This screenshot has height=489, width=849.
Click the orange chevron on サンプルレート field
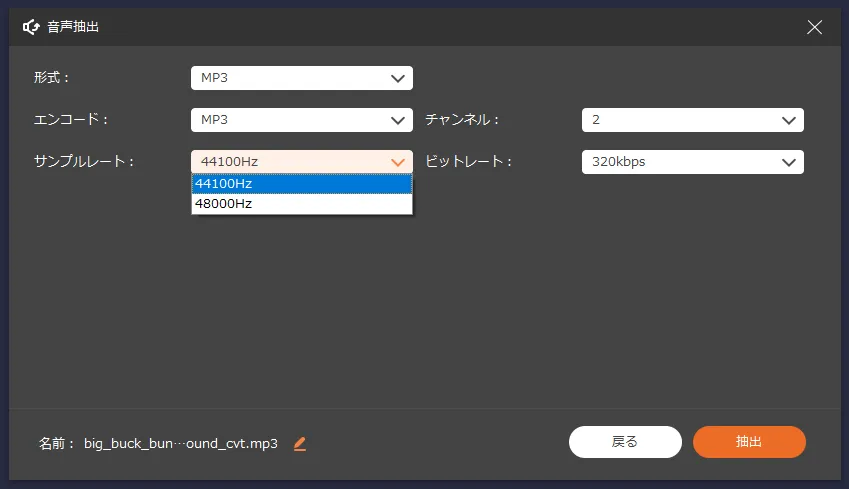tap(397, 162)
